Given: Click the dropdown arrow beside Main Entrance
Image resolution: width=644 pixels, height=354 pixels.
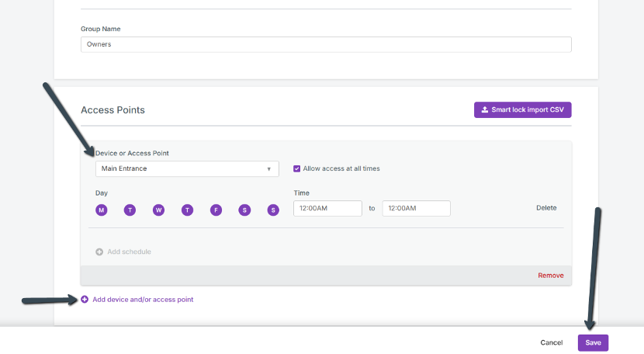Looking at the screenshot, I should pos(269,168).
